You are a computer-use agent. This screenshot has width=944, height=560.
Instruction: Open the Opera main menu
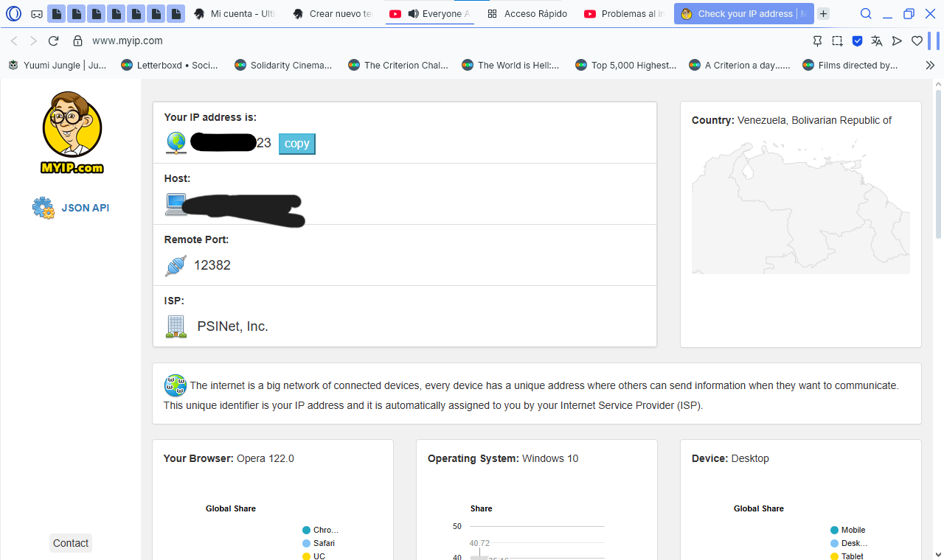[14, 13]
